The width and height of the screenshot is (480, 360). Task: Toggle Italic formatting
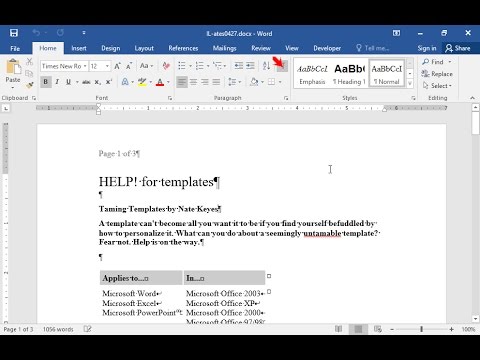click(57, 82)
